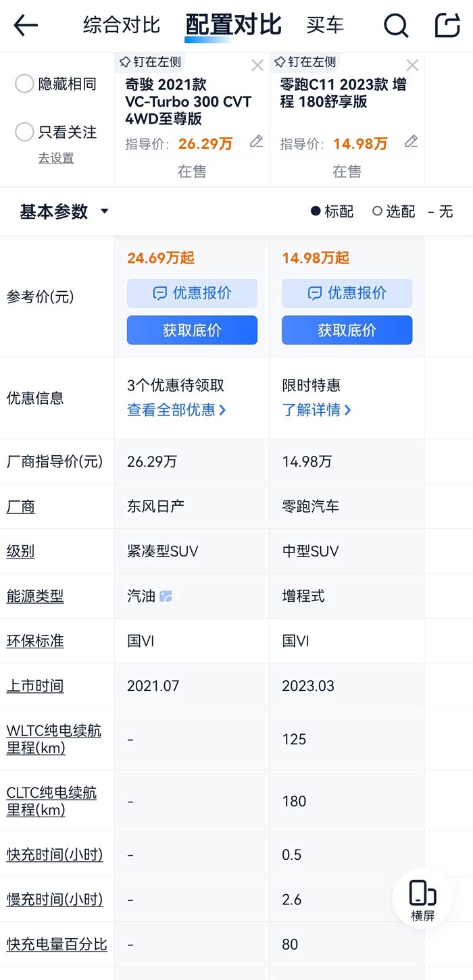Expand the 基本参数 section dropdown
The height and width of the screenshot is (980, 473).
[104, 211]
